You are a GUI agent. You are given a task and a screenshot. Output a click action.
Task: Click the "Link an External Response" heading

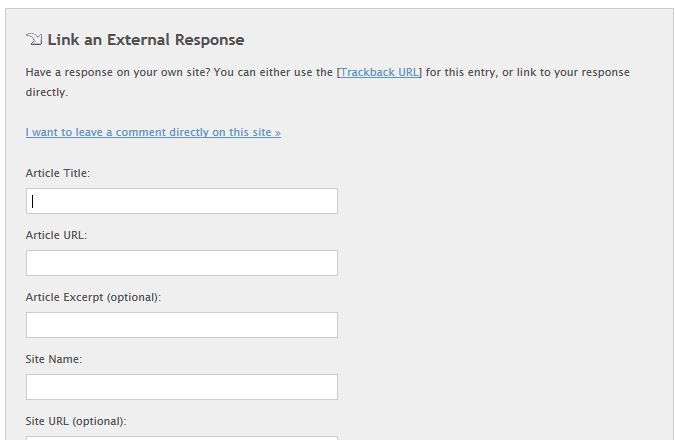146,40
